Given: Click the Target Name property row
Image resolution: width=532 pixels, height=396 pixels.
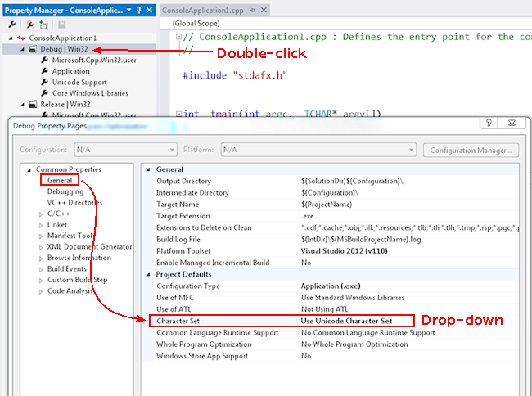Looking at the screenshot, I should [336, 205].
